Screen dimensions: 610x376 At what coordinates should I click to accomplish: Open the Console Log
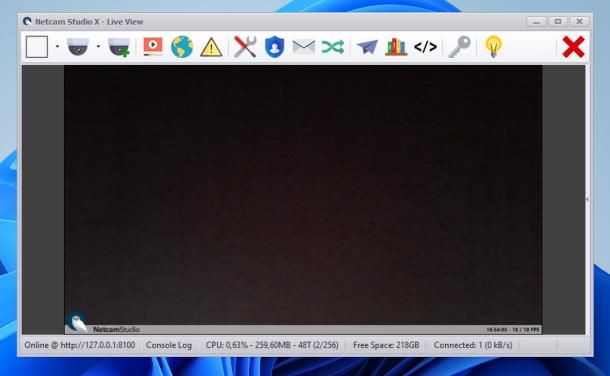169,345
